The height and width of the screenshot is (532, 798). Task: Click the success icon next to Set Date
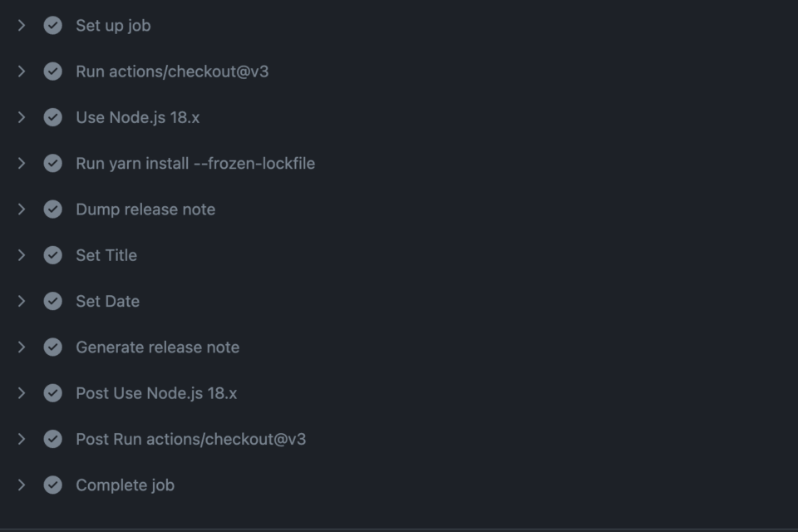(x=53, y=302)
